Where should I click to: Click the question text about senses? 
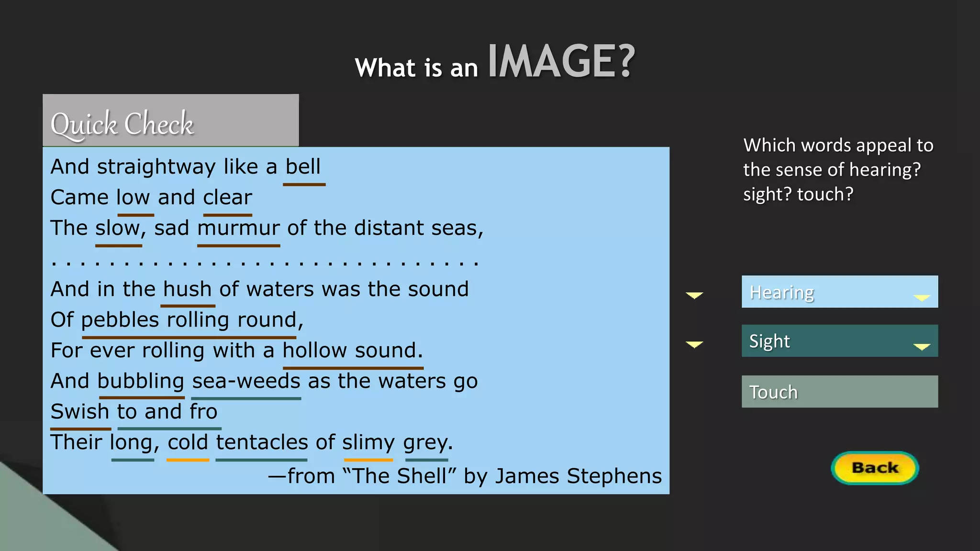(838, 170)
